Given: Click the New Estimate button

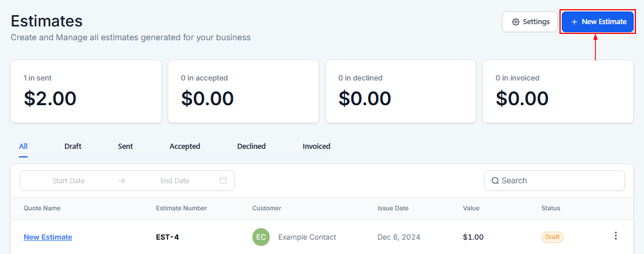Looking at the screenshot, I should 597,22.
